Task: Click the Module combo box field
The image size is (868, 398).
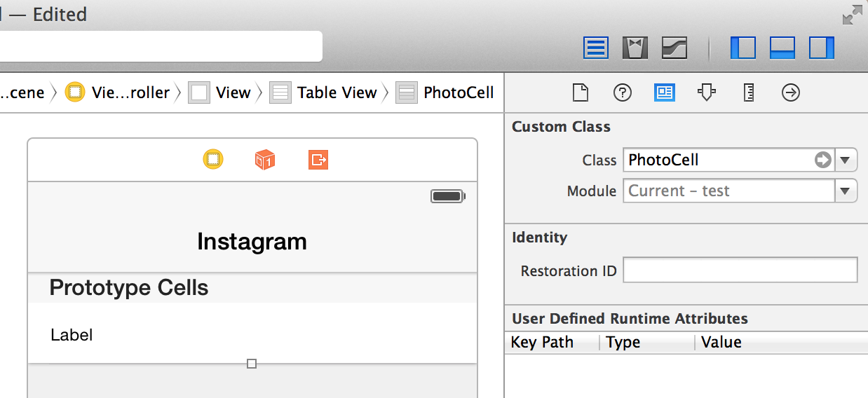Action: 729,191
